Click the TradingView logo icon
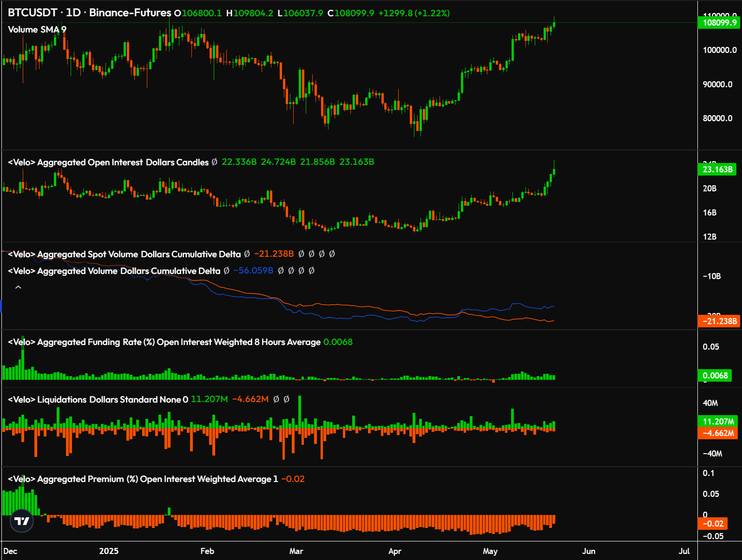 coord(22,521)
